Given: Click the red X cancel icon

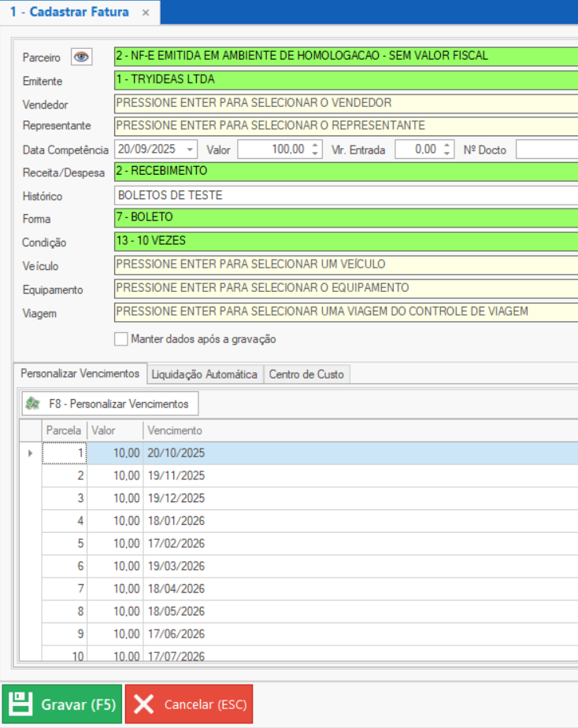Looking at the screenshot, I should tap(143, 704).
